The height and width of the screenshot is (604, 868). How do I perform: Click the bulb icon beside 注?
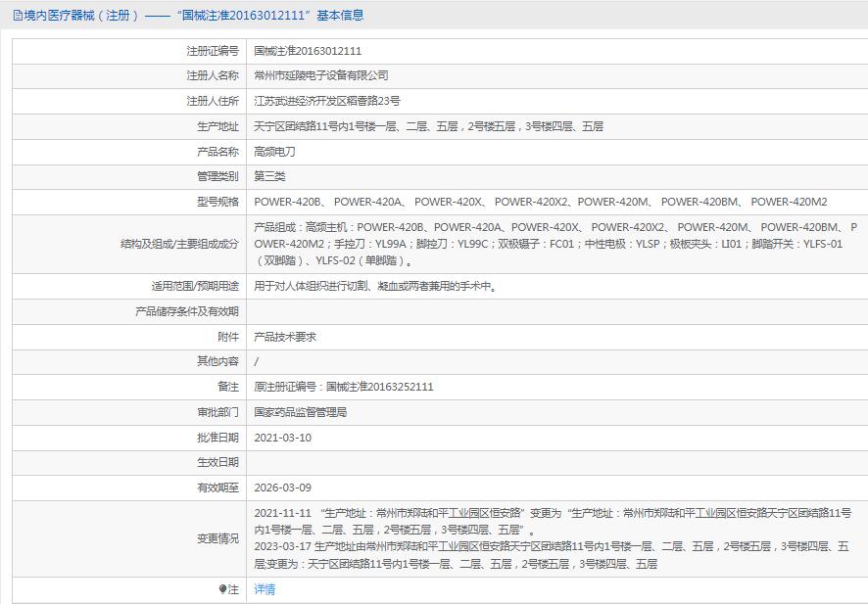pos(222,589)
